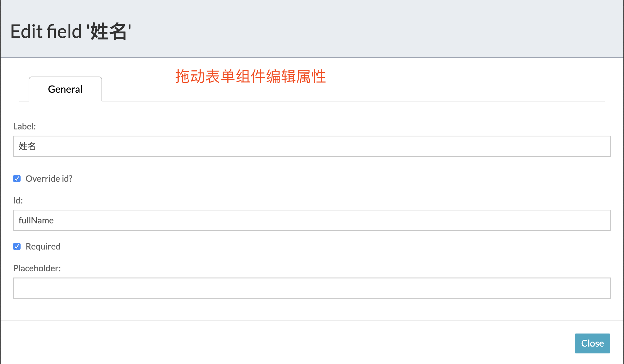Click the 'Required' label text
This screenshot has width=624, height=364.
(43, 246)
